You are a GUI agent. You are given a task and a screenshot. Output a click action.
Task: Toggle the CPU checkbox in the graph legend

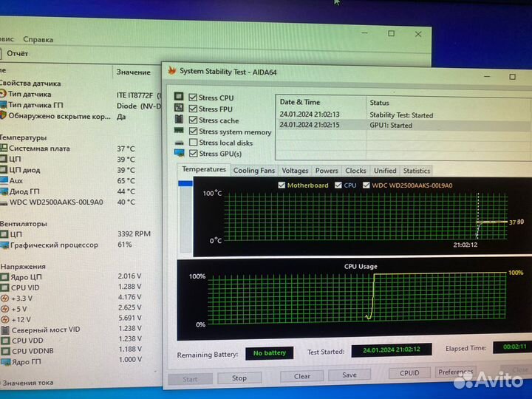[338, 185]
